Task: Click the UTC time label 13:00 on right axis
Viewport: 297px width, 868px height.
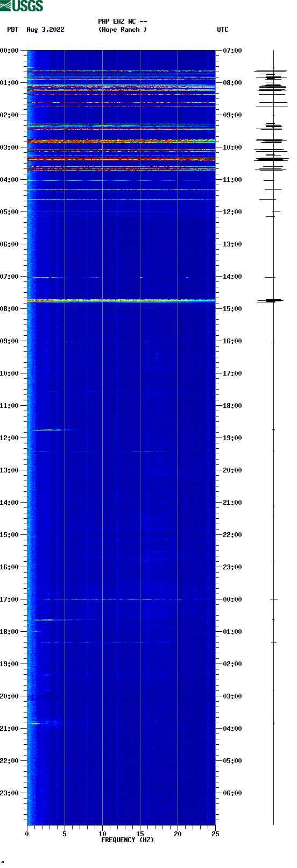Action: coord(232,244)
